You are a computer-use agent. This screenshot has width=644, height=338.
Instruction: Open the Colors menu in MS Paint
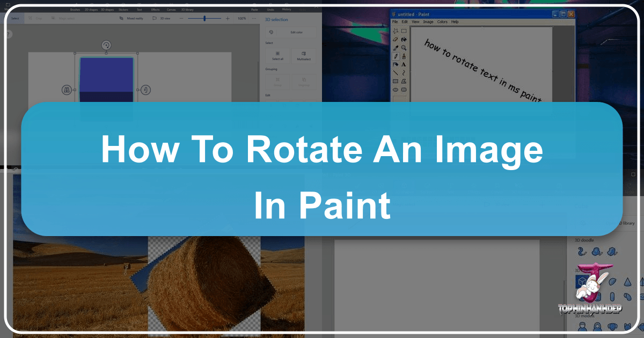pos(442,21)
